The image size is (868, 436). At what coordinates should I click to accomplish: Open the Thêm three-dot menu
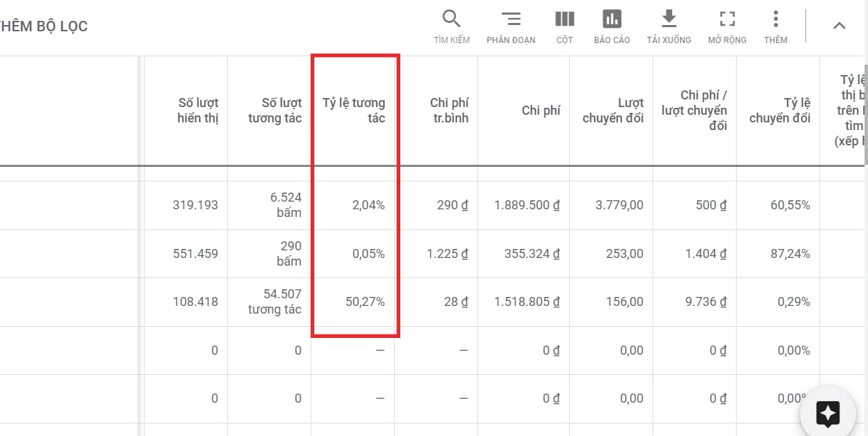[x=776, y=27]
